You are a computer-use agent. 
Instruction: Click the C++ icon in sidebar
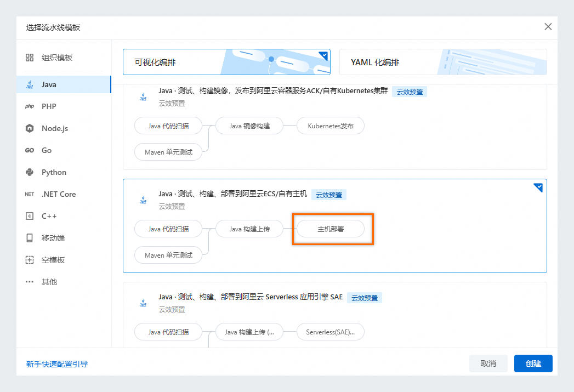(30, 217)
